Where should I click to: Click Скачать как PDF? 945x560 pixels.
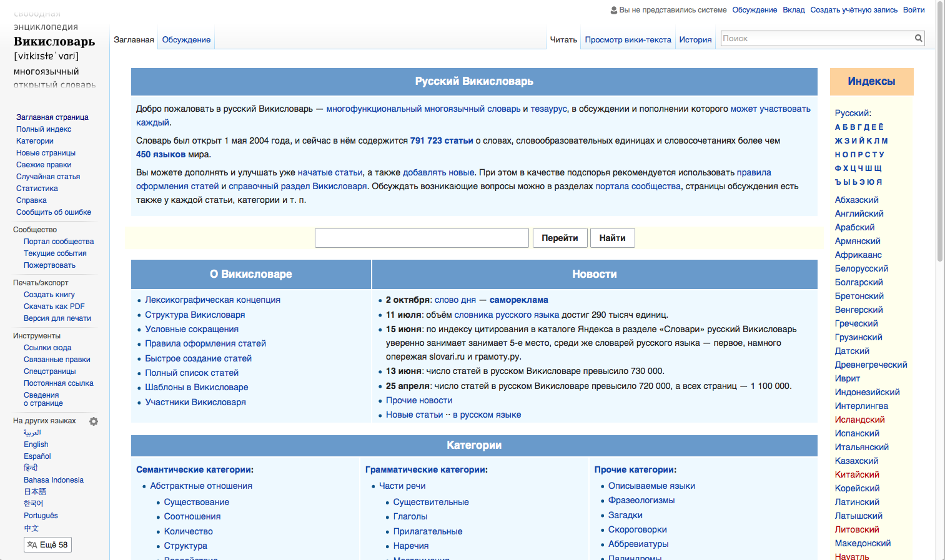tap(54, 307)
